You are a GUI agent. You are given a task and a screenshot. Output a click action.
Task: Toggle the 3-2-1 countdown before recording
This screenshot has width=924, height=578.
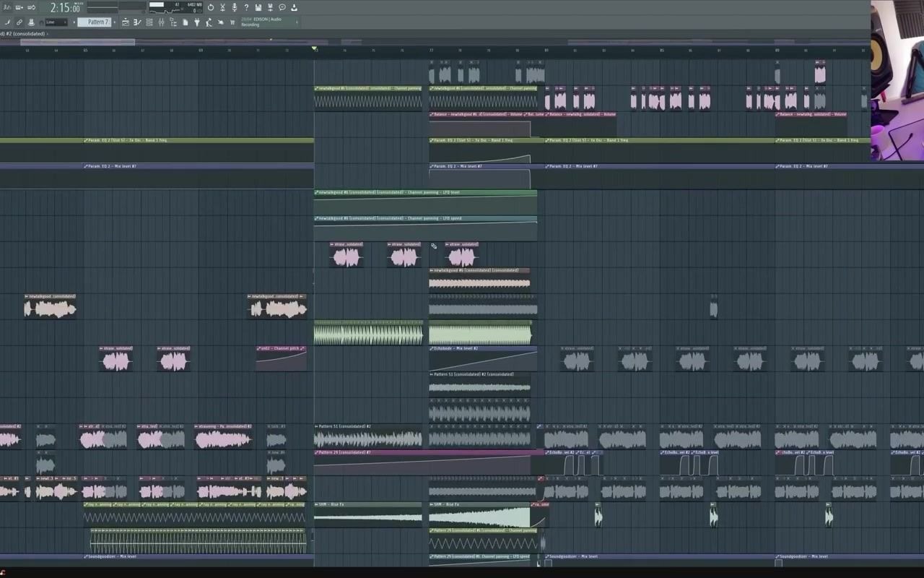[x=6, y=7]
